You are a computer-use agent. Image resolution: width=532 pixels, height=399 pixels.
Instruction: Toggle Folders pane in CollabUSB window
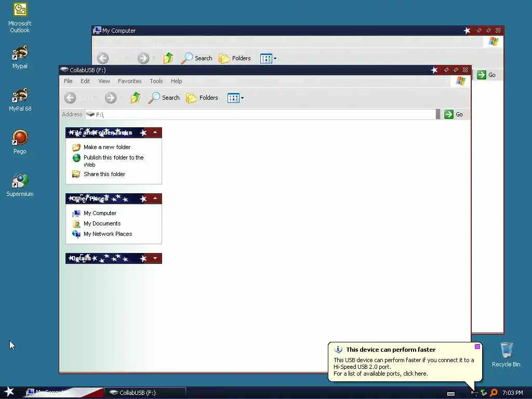click(202, 98)
